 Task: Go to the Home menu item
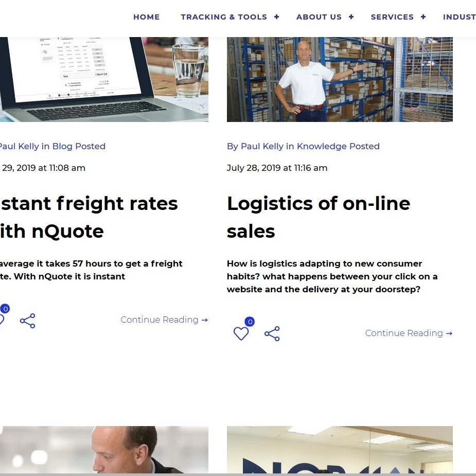click(146, 17)
